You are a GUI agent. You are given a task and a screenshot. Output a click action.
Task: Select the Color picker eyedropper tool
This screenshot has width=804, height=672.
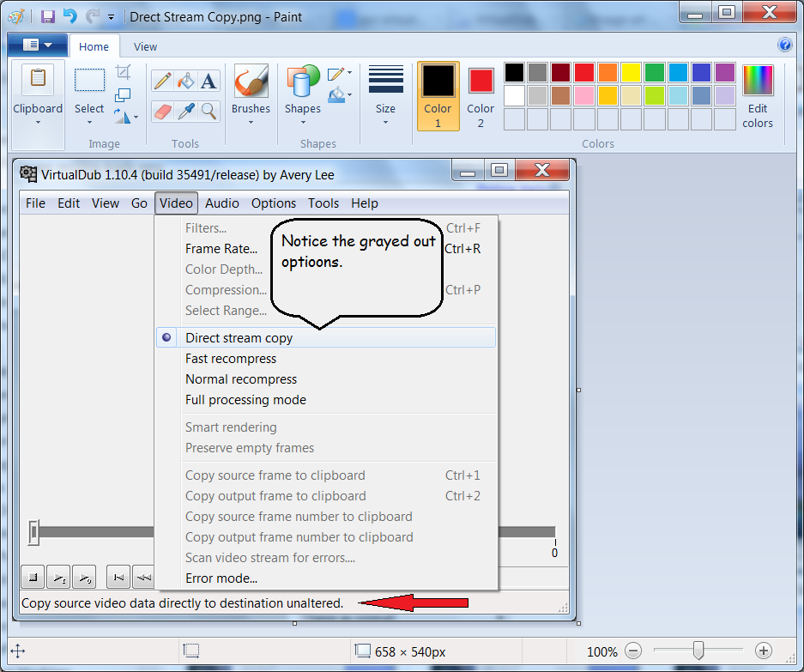[x=185, y=112]
